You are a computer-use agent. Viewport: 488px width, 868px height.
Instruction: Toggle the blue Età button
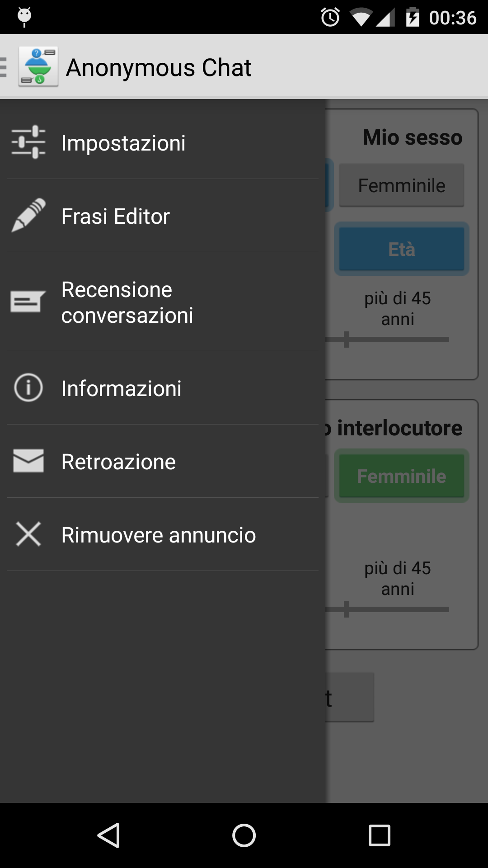tap(402, 249)
